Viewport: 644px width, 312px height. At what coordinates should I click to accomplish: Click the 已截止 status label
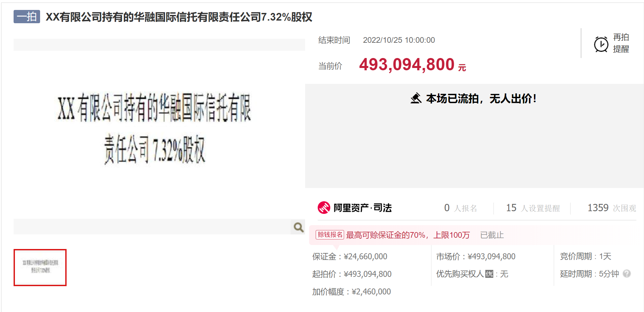(x=492, y=235)
